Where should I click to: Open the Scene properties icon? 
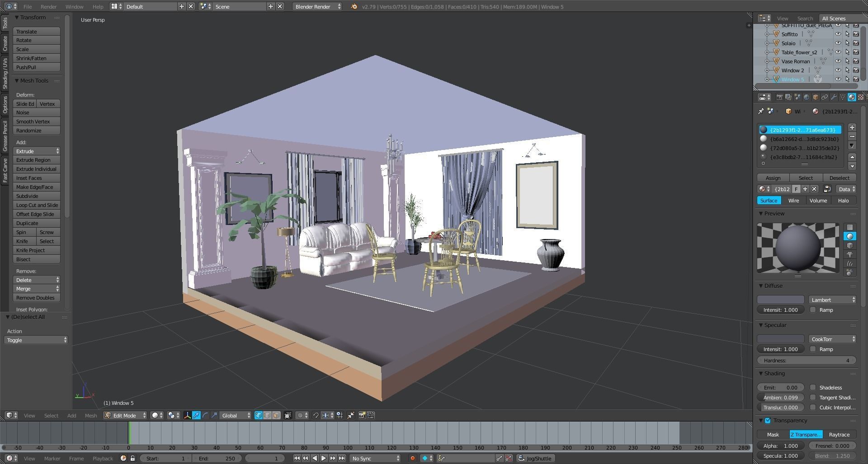tap(797, 97)
